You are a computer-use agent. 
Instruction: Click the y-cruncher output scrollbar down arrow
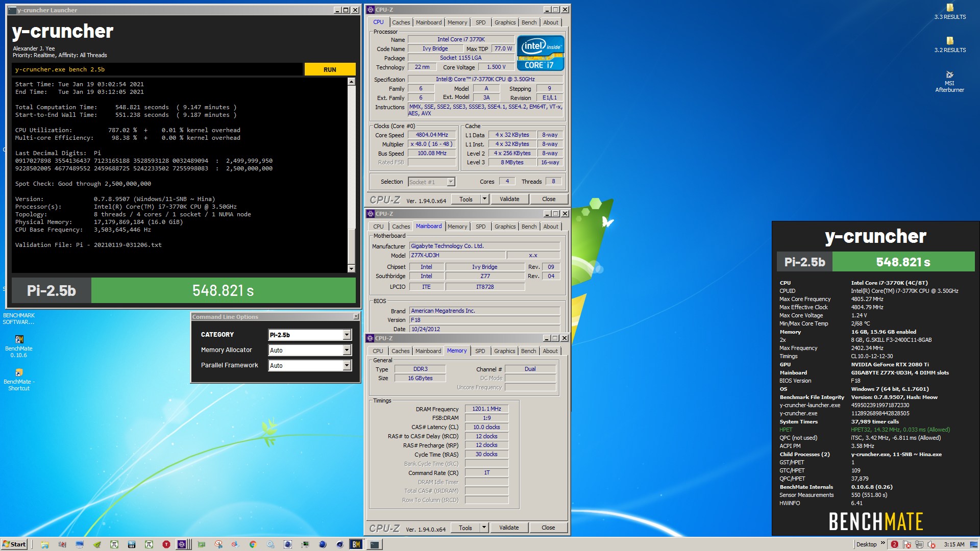coord(351,268)
